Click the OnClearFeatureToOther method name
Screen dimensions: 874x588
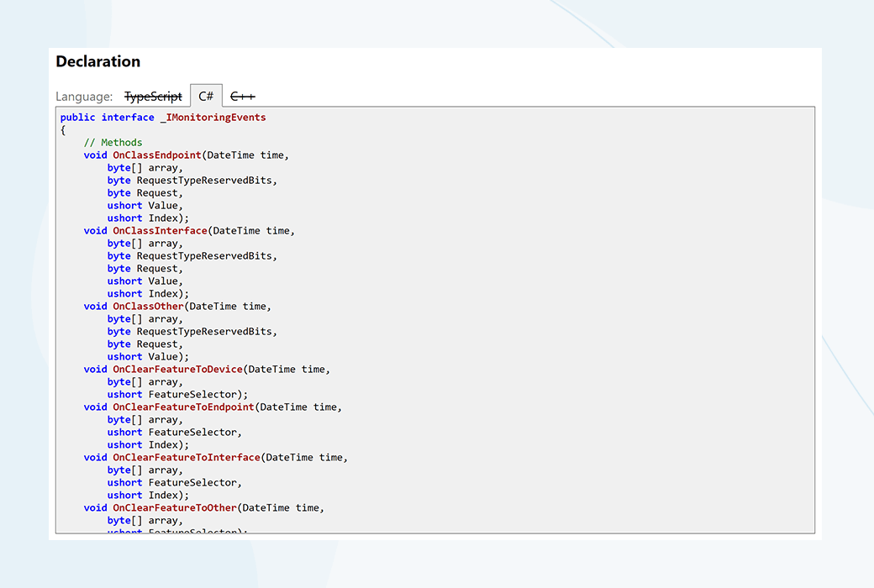[x=175, y=508]
